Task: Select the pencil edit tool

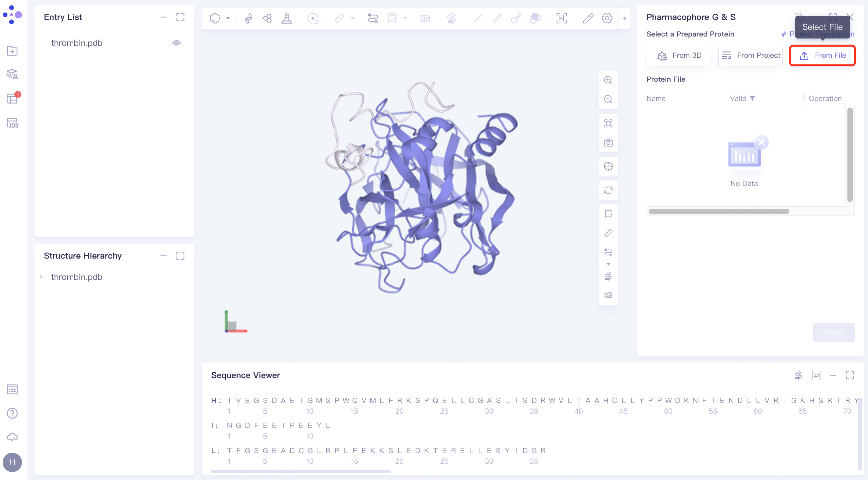Action: pos(588,18)
